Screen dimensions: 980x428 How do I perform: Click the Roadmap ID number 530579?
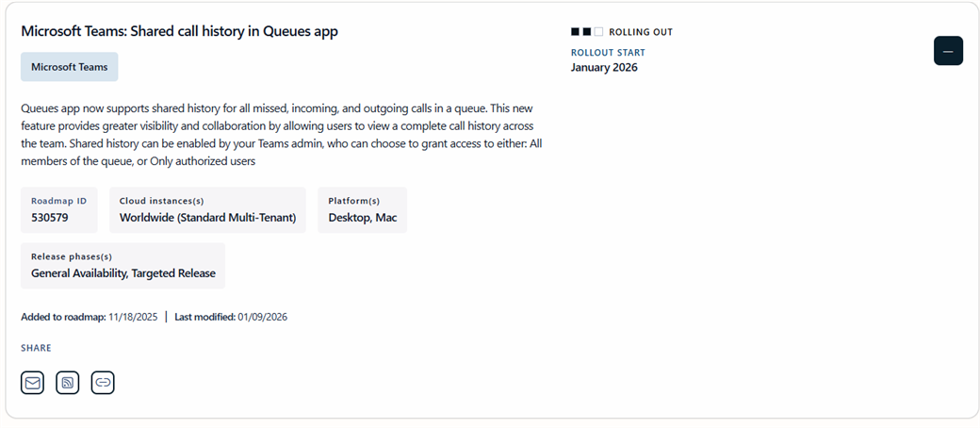click(49, 218)
